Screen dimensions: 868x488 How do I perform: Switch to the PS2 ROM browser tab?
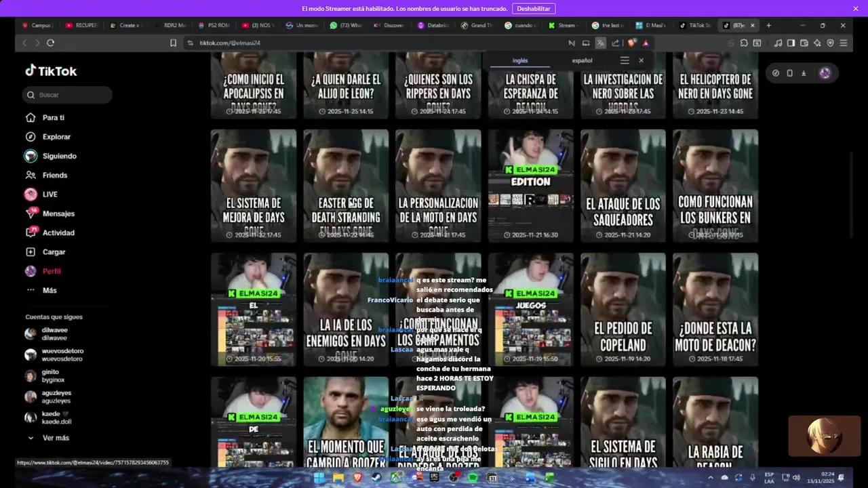214,25
